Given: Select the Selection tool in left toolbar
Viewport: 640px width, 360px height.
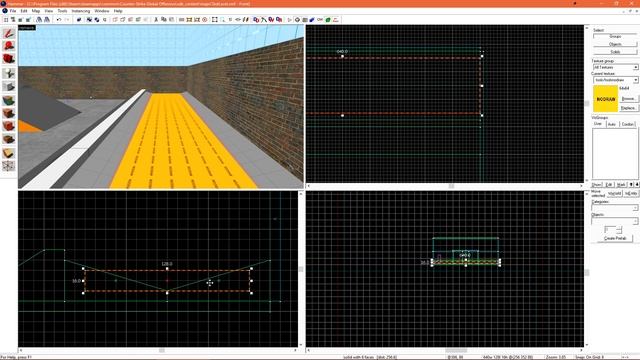Looking at the screenshot, I should (9, 33).
